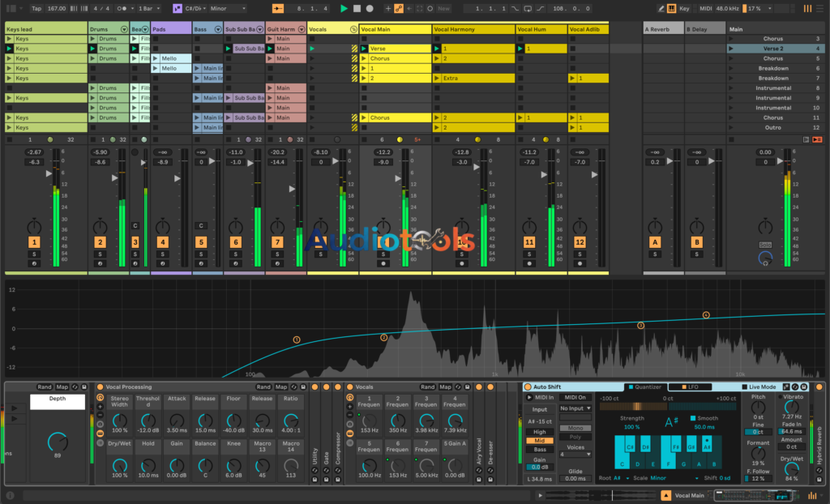Click the Stereo Width knob in Vocal Processing
The image size is (830, 504).
[x=120, y=421]
